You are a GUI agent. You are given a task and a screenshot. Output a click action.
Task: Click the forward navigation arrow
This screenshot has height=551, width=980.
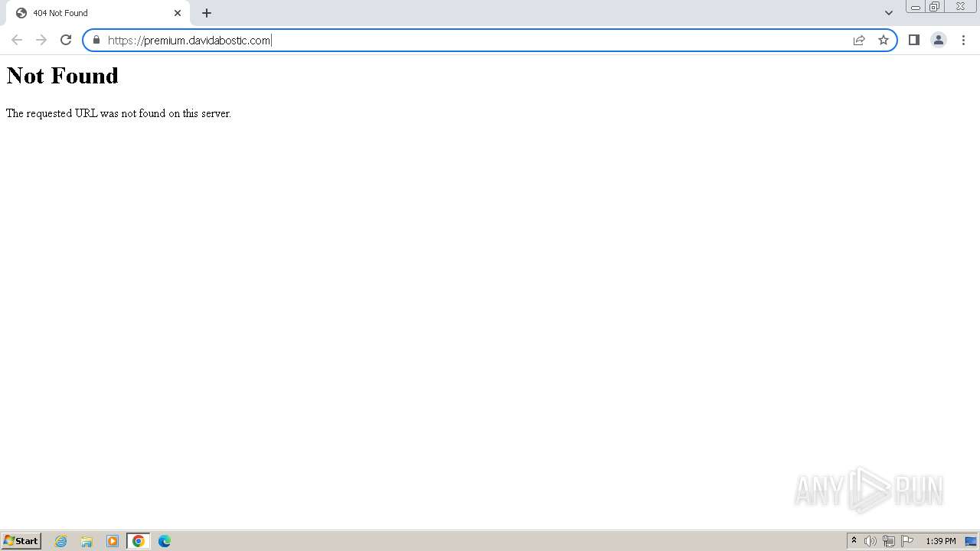coord(41,40)
